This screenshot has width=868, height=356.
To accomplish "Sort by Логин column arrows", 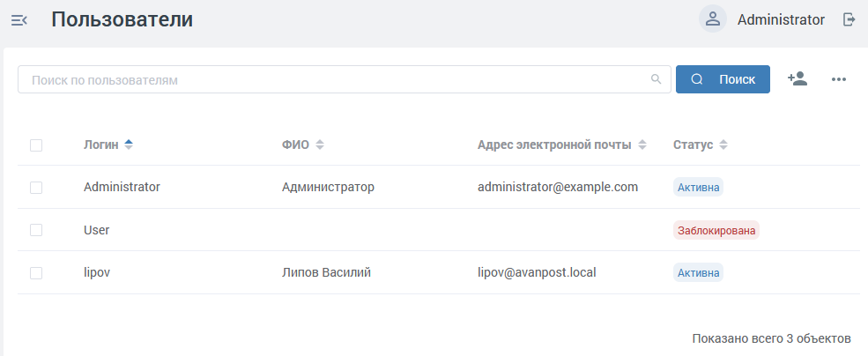I will pyautogui.click(x=129, y=145).
